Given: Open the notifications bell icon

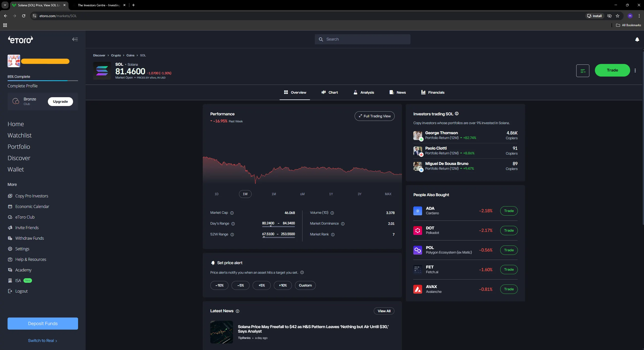Looking at the screenshot, I should point(637,40).
